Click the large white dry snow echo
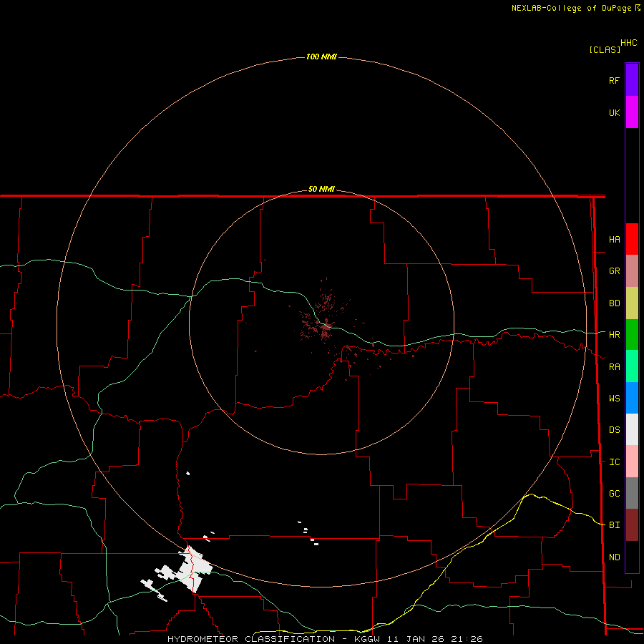This screenshot has width=644, height=644. click(x=192, y=569)
